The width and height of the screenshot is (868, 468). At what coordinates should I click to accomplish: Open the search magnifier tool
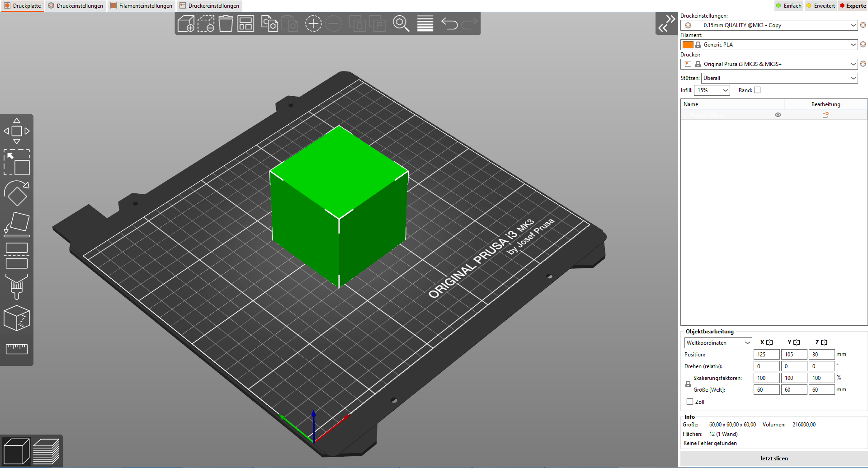(401, 23)
